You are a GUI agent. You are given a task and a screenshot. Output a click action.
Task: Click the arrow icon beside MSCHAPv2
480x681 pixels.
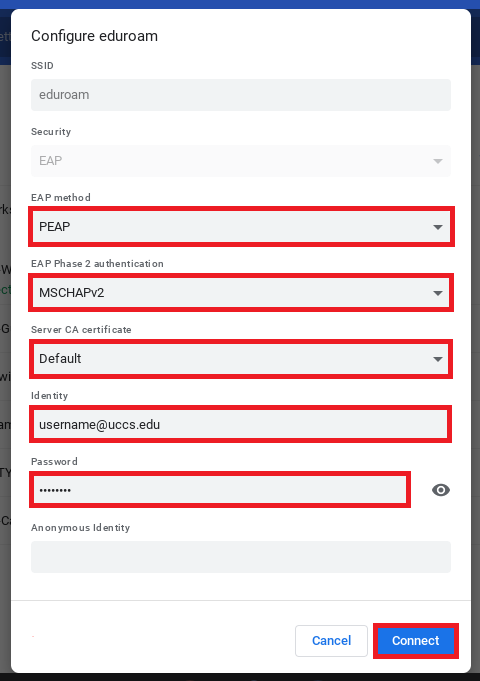pyautogui.click(x=438, y=293)
